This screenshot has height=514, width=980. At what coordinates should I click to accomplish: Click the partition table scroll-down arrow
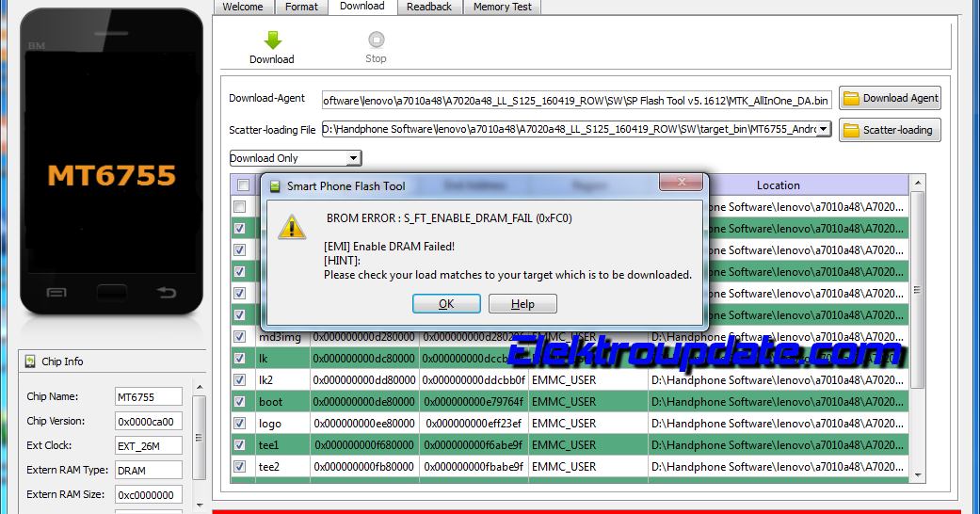click(x=918, y=475)
